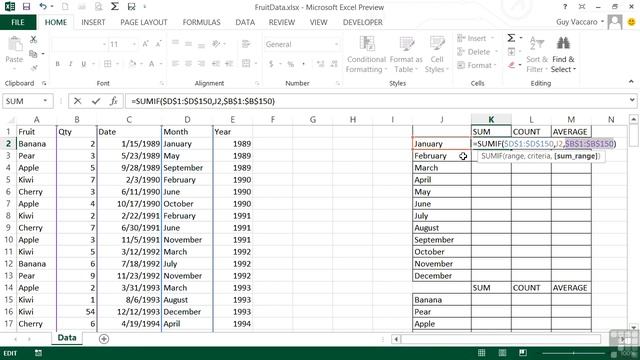
Task: Adjust the zoom slider in status bar
Action: tap(574, 353)
